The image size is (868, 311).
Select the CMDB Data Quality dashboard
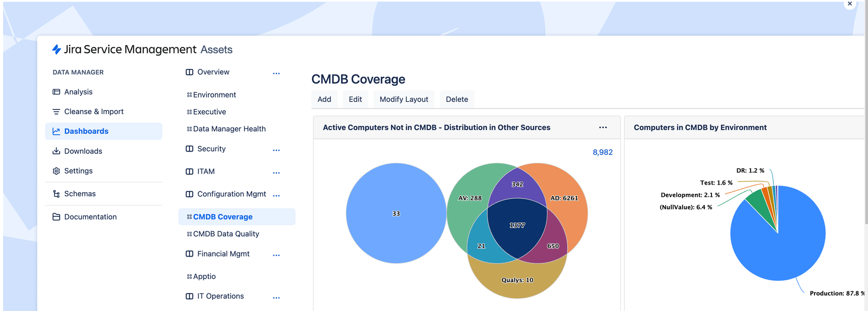pos(226,234)
